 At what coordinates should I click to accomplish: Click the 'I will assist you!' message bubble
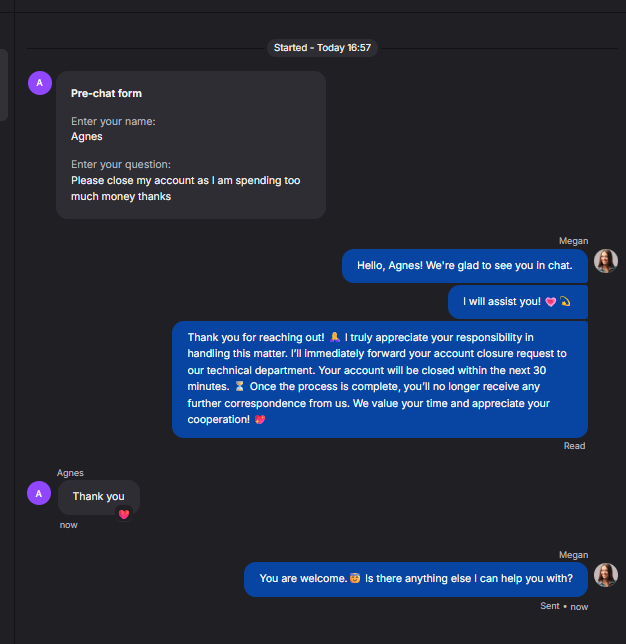[x=518, y=302]
